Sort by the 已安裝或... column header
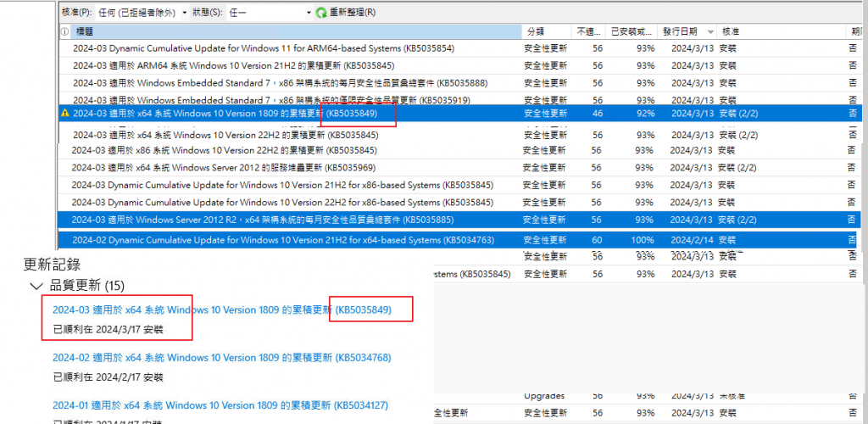 tap(632, 32)
